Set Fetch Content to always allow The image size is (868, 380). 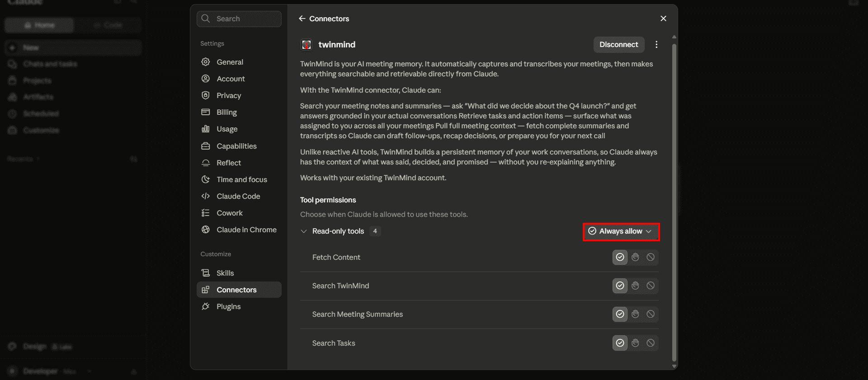click(620, 257)
